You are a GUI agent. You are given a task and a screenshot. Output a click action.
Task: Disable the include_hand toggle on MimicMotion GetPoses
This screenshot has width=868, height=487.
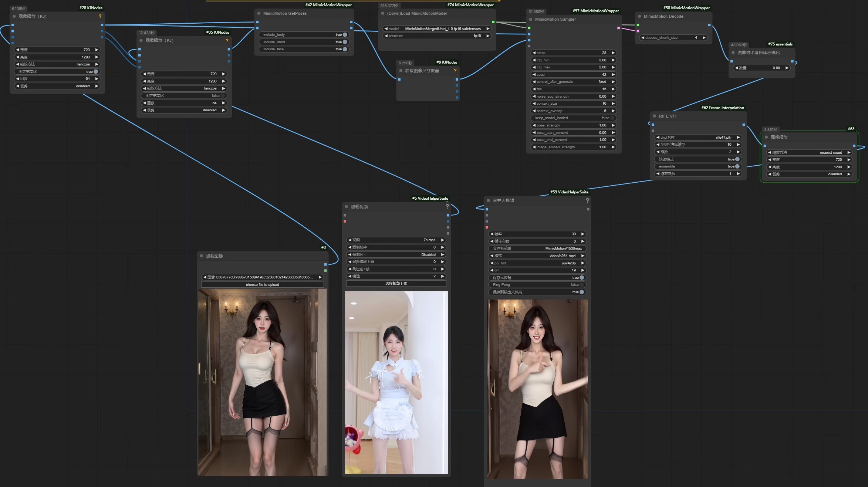pyautogui.click(x=345, y=42)
